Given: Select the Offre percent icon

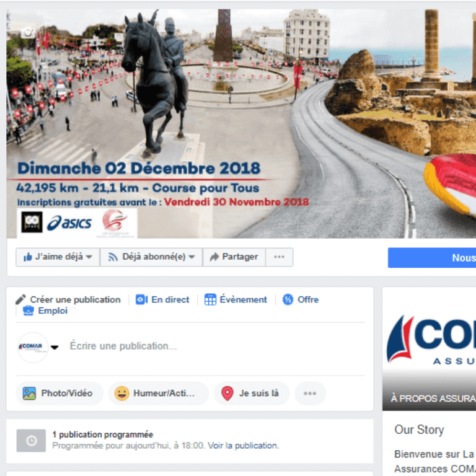Looking at the screenshot, I should coord(288,299).
